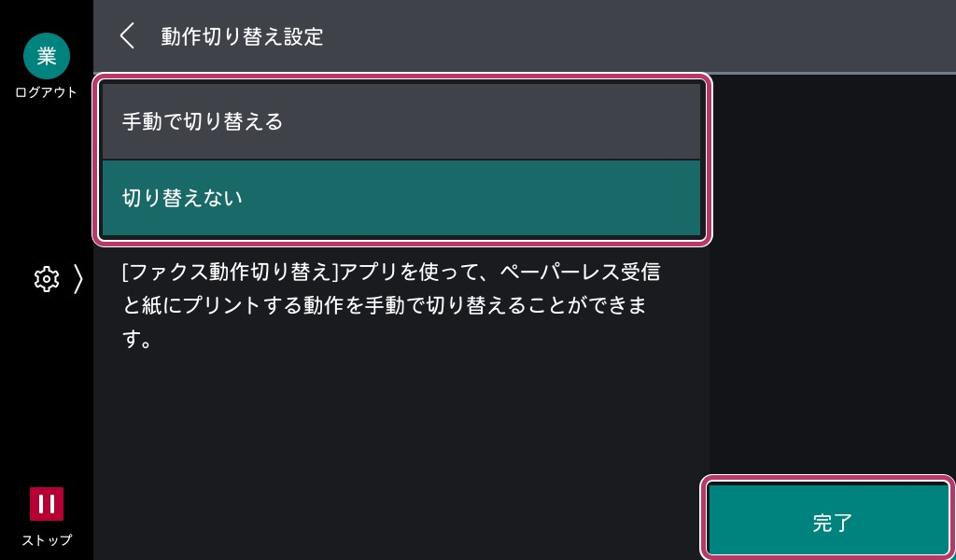Enable manual fax switching mode
The width and height of the screenshot is (956, 560).
click(401, 120)
